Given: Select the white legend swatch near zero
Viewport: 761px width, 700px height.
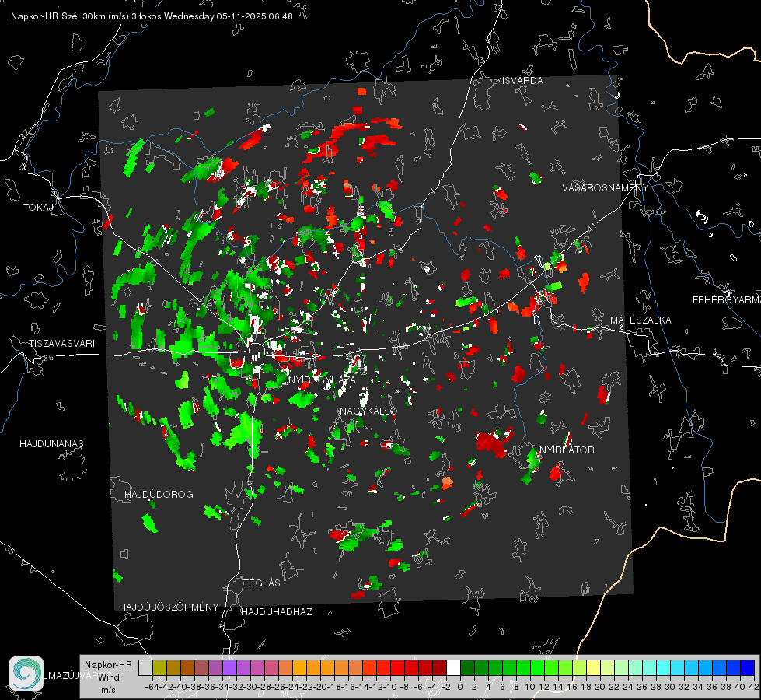Looking at the screenshot, I should 453,667.
